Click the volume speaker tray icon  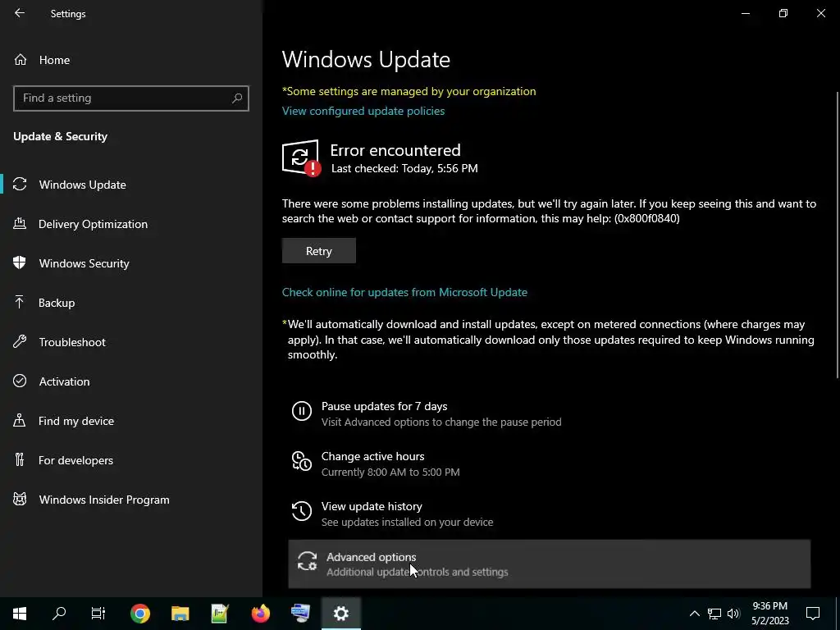pyautogui.click(x=733, y=614)
